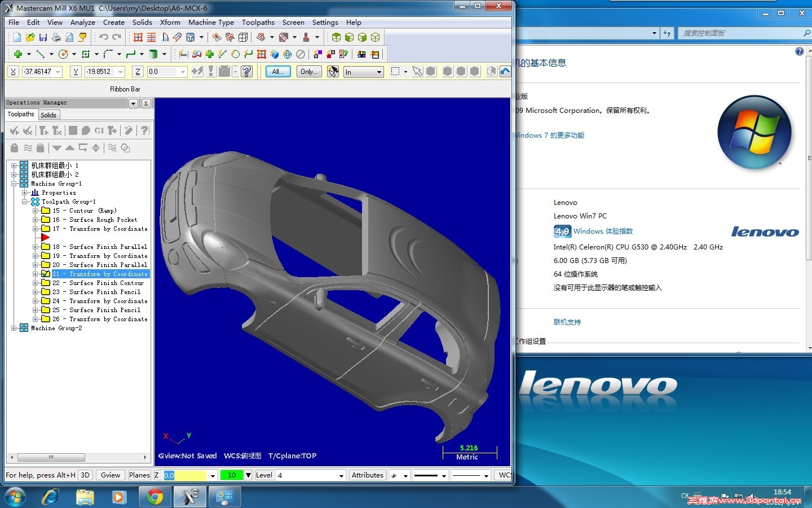This screenshot has width=812, height=508.
Task: Collapse the Machine Group-1 tree node
Action: coord(14,183)
